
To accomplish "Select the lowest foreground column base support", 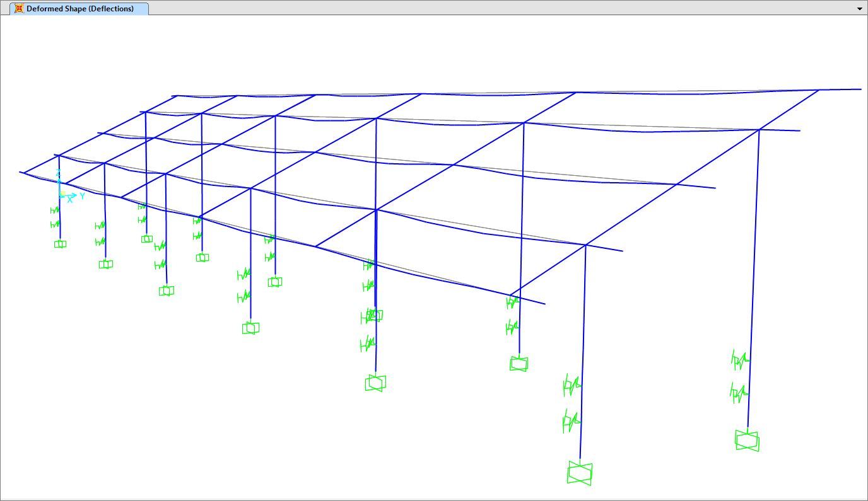I will pos(579,473).
